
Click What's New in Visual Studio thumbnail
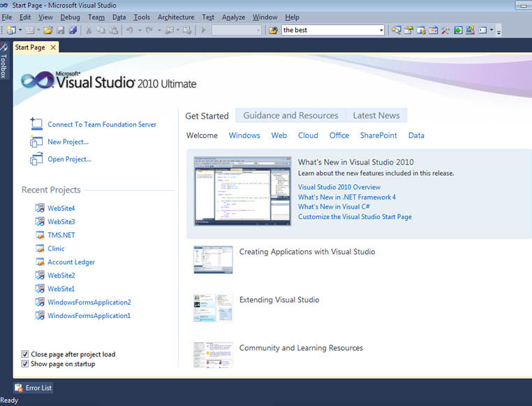242,191
